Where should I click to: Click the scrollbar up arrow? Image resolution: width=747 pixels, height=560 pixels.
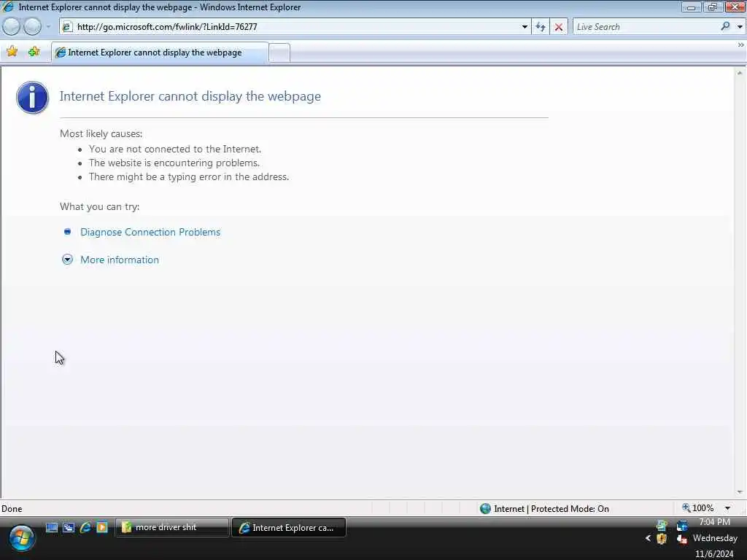(x=740, y=73)
